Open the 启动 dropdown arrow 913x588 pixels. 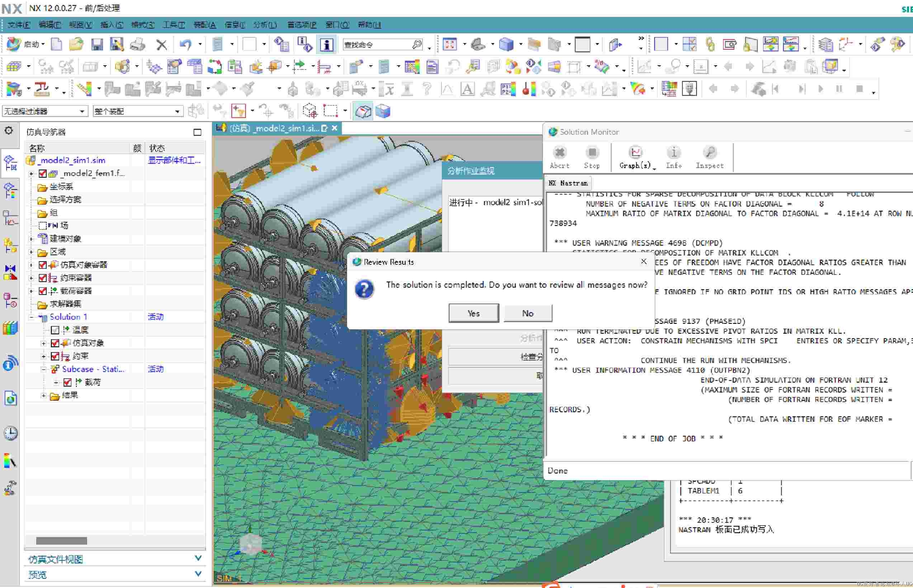43,44
